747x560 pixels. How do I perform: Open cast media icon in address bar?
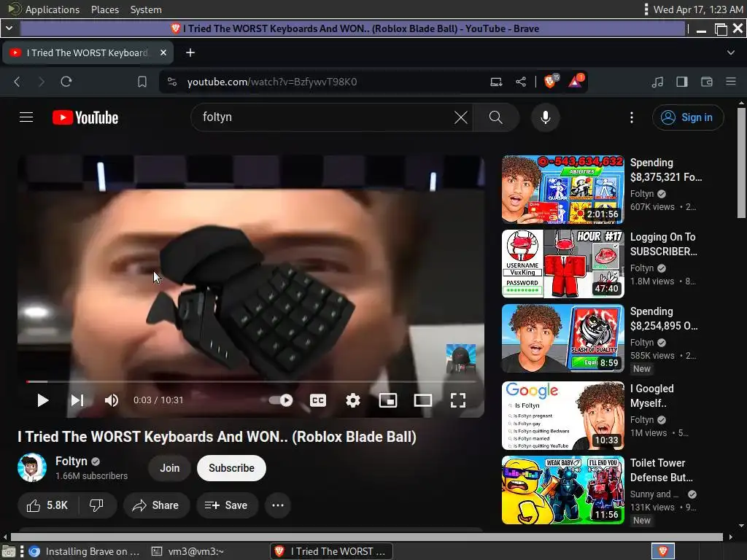pos(496,82)
